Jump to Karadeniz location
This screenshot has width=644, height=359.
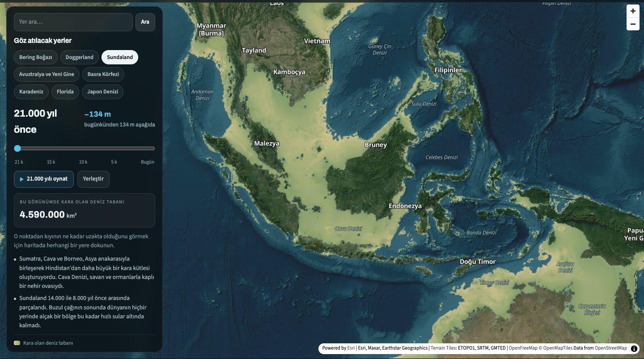click(31, 92)
